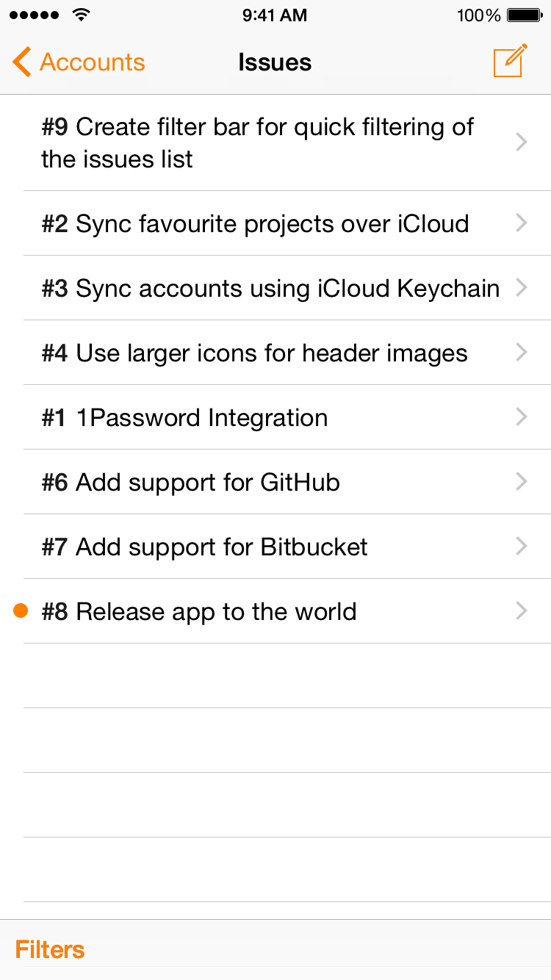Tap the chevron for 1Password Integration row

pos(522,417)
